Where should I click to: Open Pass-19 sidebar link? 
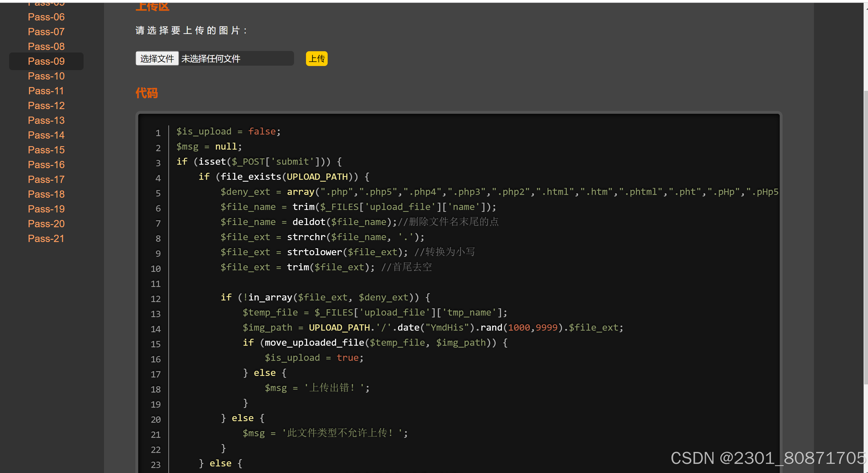[46, 209]
